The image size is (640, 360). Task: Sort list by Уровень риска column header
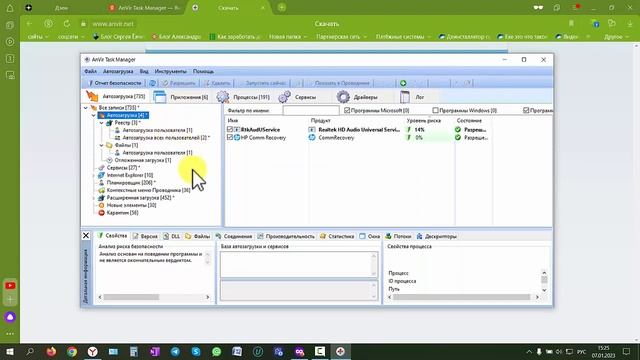click(x=424, y=121)
